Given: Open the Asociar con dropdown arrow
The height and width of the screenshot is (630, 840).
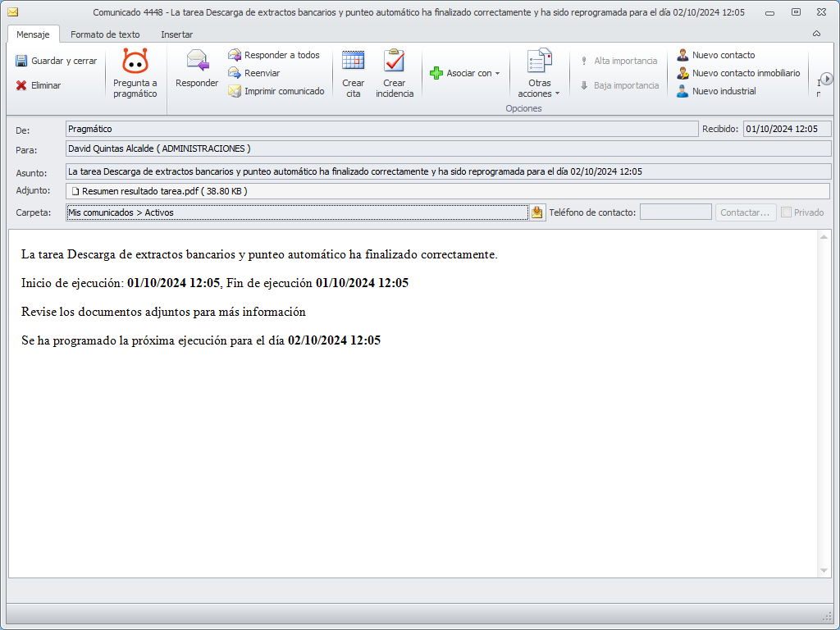Looking at the screenshot, I should 497,73.
